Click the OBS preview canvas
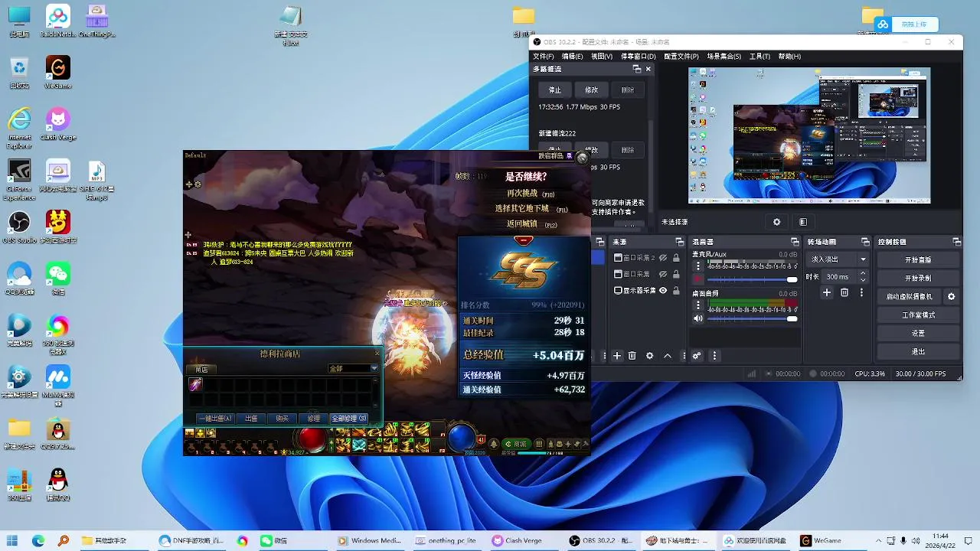 [809, 135]
